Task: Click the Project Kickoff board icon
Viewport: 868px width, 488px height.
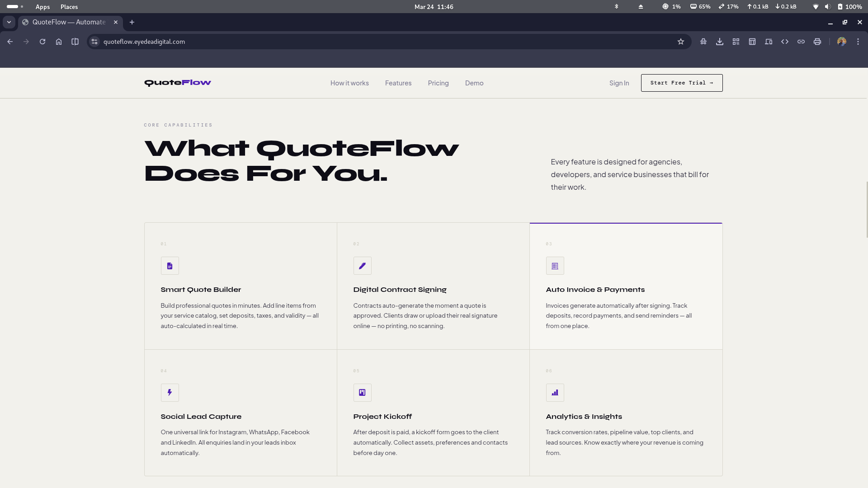Action: click(x=362, y=393)
